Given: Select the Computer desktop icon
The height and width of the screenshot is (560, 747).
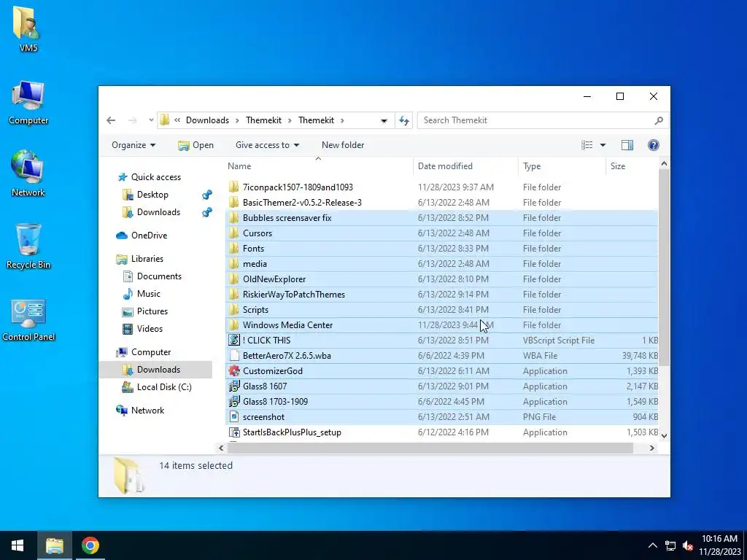Looking at the screenshot, I should click(28, 102).
